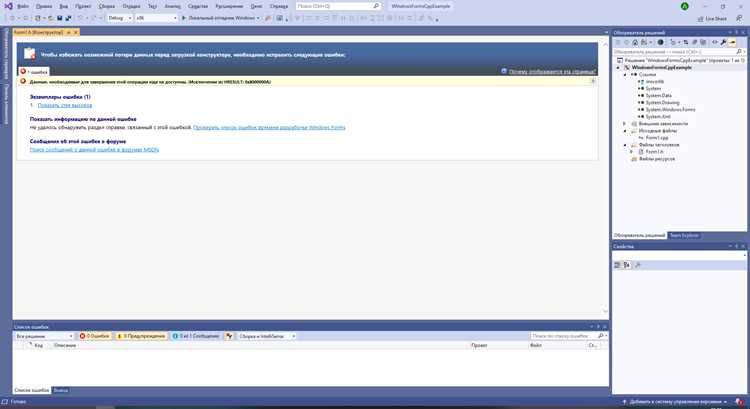Select the mscorlib reference
The image size is (750, 409).
coord(654,81)
